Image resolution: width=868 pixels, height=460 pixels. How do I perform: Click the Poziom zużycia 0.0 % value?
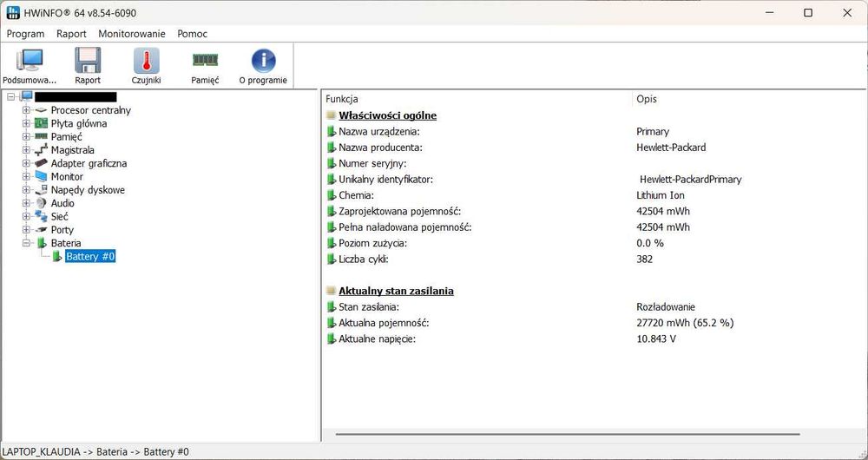coord(650,243)
